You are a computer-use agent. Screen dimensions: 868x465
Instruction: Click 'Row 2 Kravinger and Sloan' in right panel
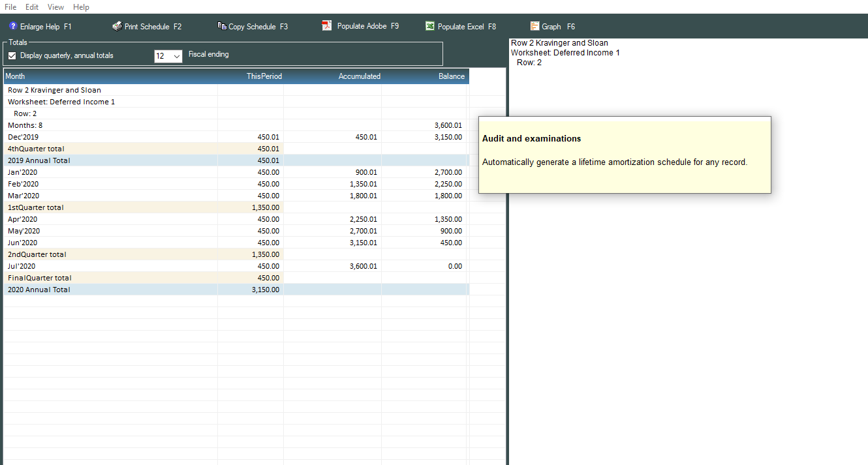559,43
